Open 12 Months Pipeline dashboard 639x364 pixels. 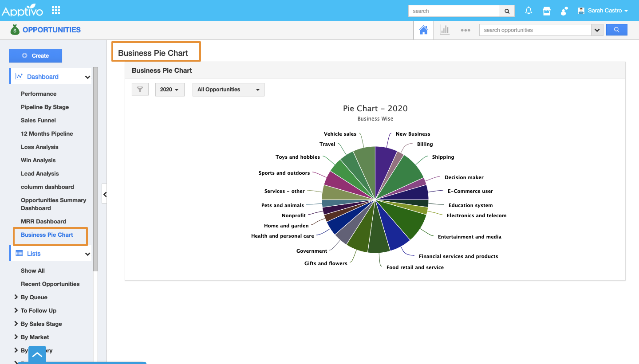(47, 133)
